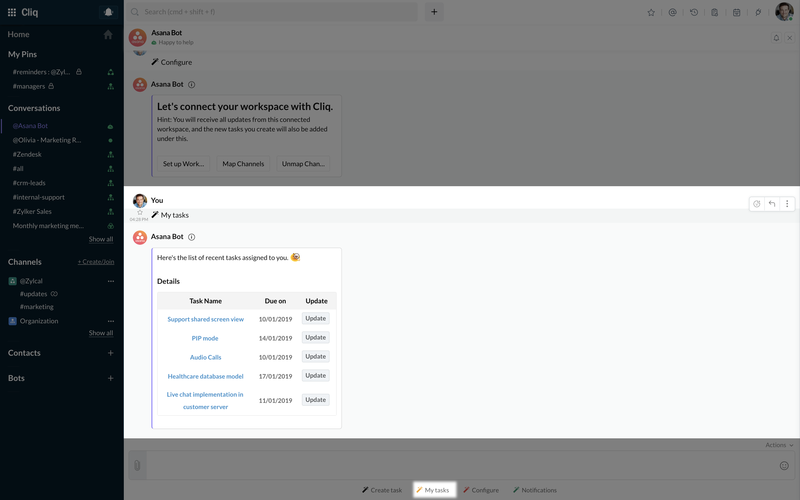This screenshot has width=800, height=500.
Task: Click the Map Channels button
Action: [243, 164]
